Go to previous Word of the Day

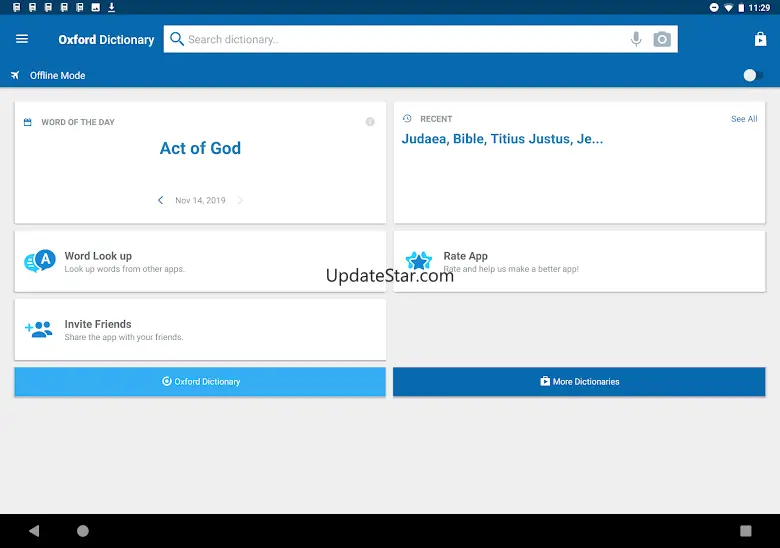click(160, 200)
